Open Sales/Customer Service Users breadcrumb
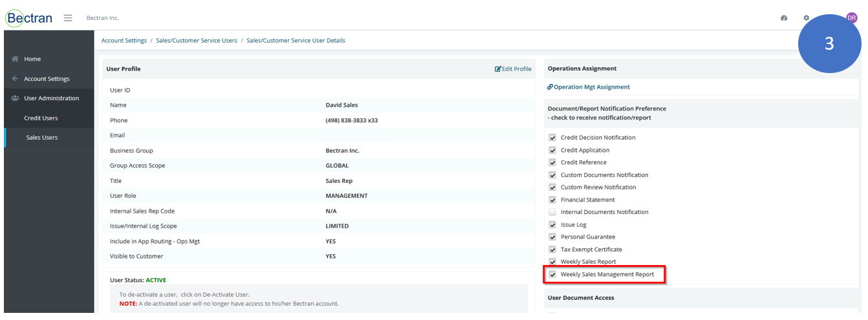868x320 pixels. click(x=197, y=41)
